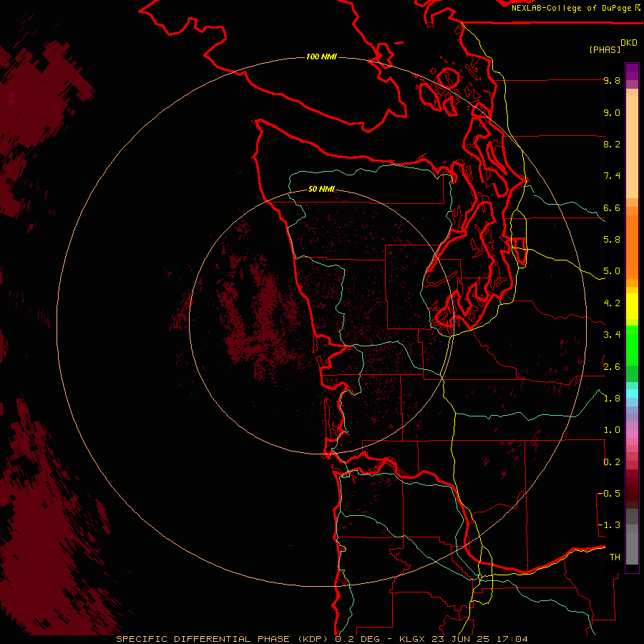Click the 4.2 color scale value

(x=612, y=303)
